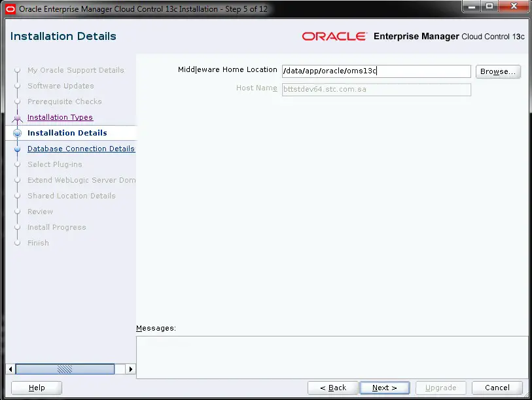Click the Messages text area
Viewport: 532px width, 400px height.
[x=332, y=357]
